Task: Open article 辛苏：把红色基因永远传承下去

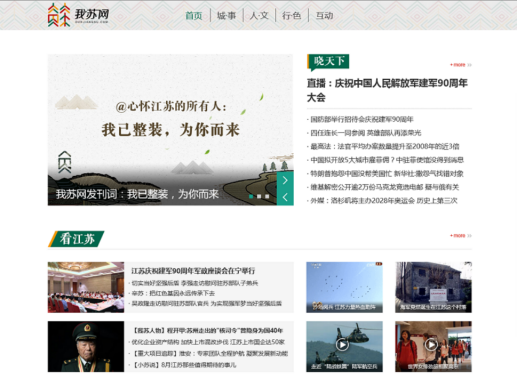Action: [173, 293]
